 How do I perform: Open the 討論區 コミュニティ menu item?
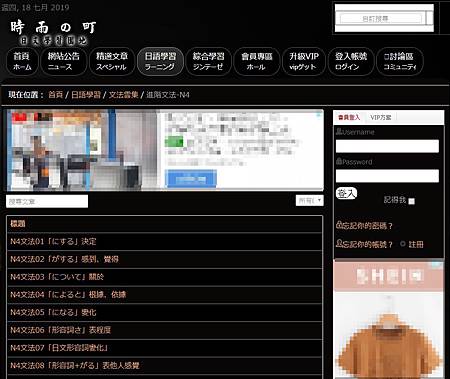400,61
